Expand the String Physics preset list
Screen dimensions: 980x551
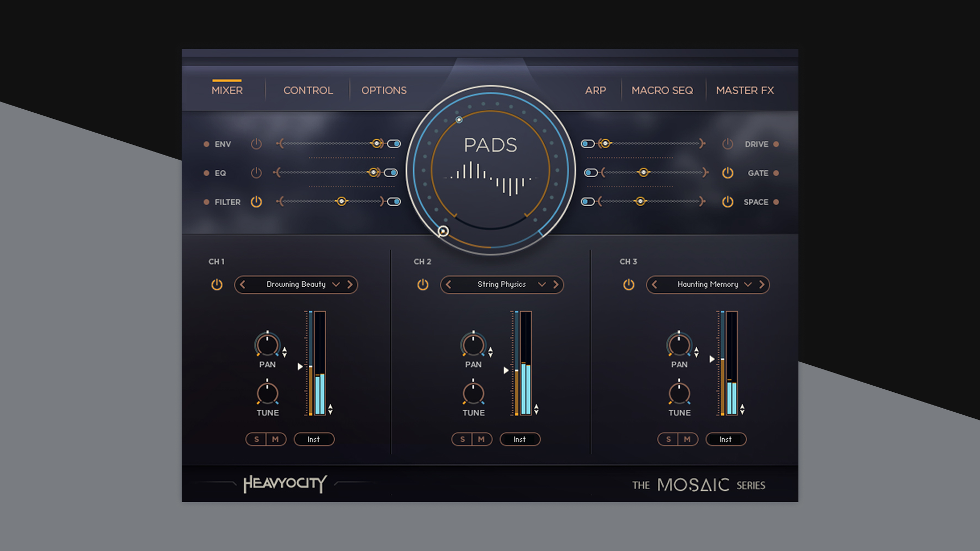[542, 285]
